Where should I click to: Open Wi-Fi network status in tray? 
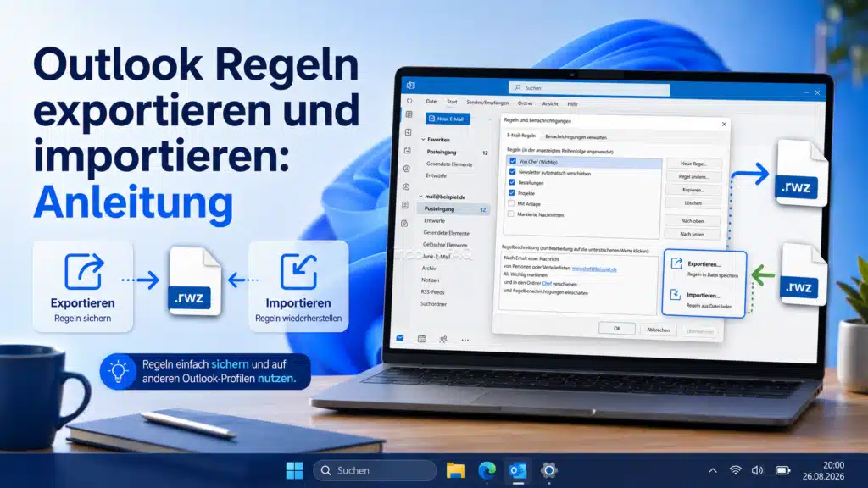[735, 470]
